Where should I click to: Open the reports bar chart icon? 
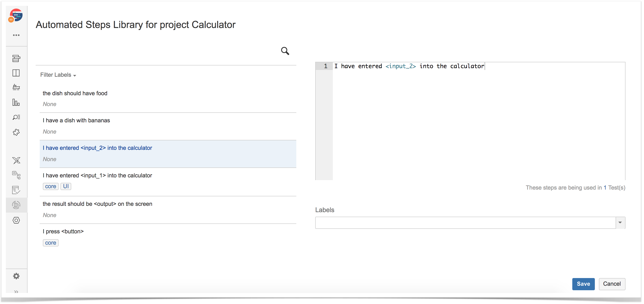coord(16,102)
